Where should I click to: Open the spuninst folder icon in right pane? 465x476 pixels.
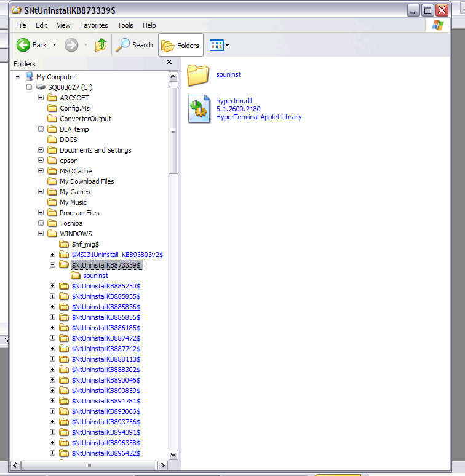pos(198,75)
